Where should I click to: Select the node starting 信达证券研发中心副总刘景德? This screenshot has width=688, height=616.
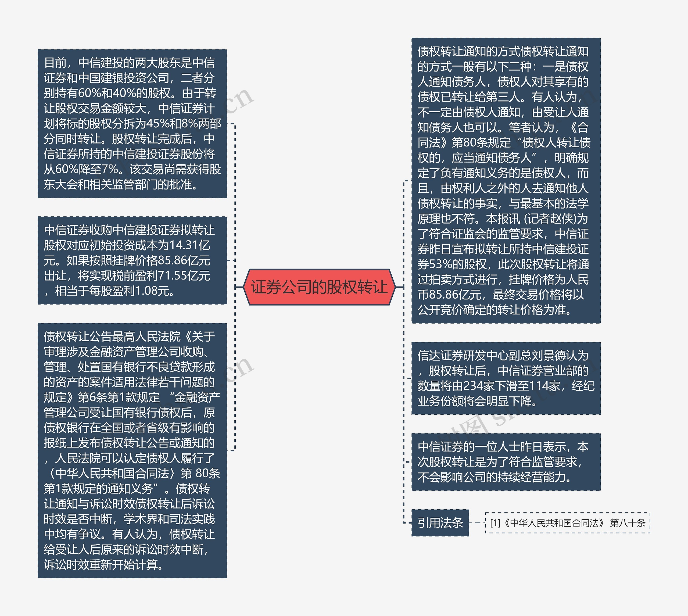[506, 378]
